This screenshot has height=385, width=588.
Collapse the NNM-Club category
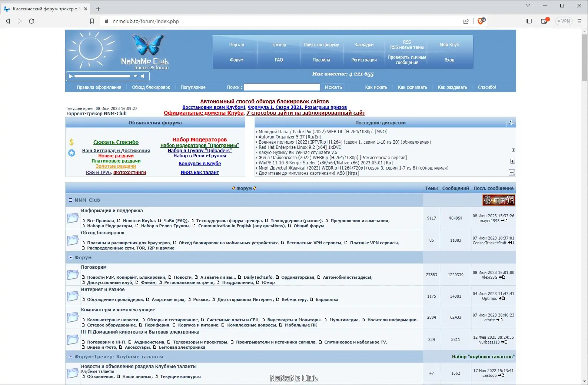click(70, 200)
